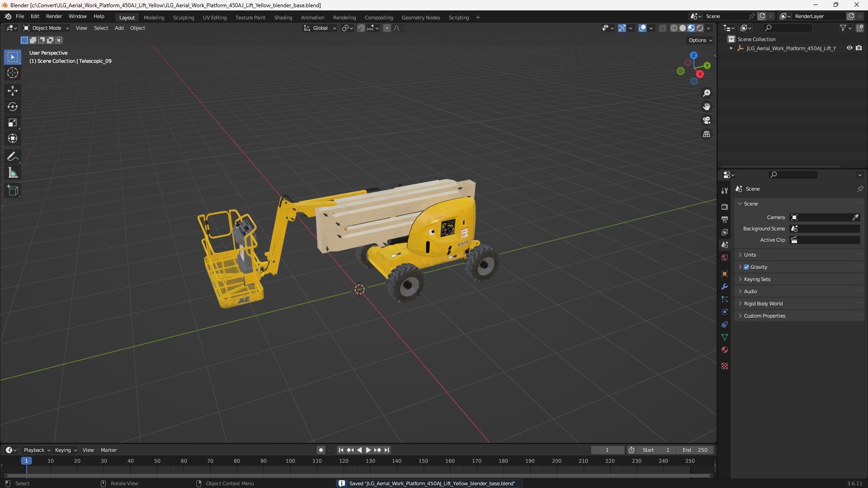This screenshot has height=488, width=868.
Task: Expand JLG_Aerial_Work_Platform outliner tree item
Action: pyautogui.click(x=731, y=48)
